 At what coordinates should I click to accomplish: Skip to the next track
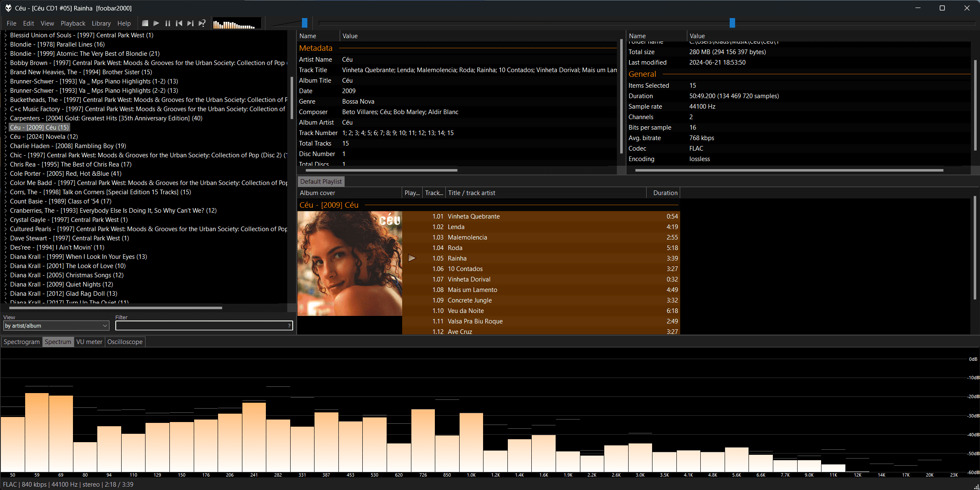(x=190, y=23)
